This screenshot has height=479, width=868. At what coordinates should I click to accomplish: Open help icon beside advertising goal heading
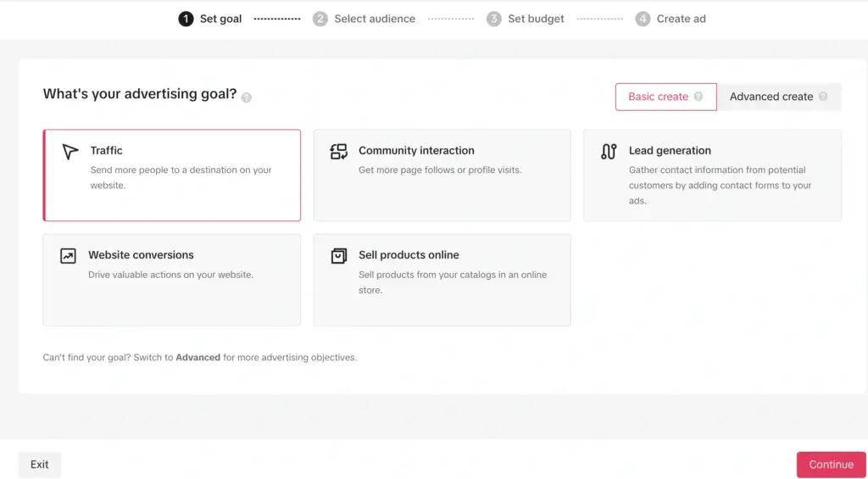[247, 97]
